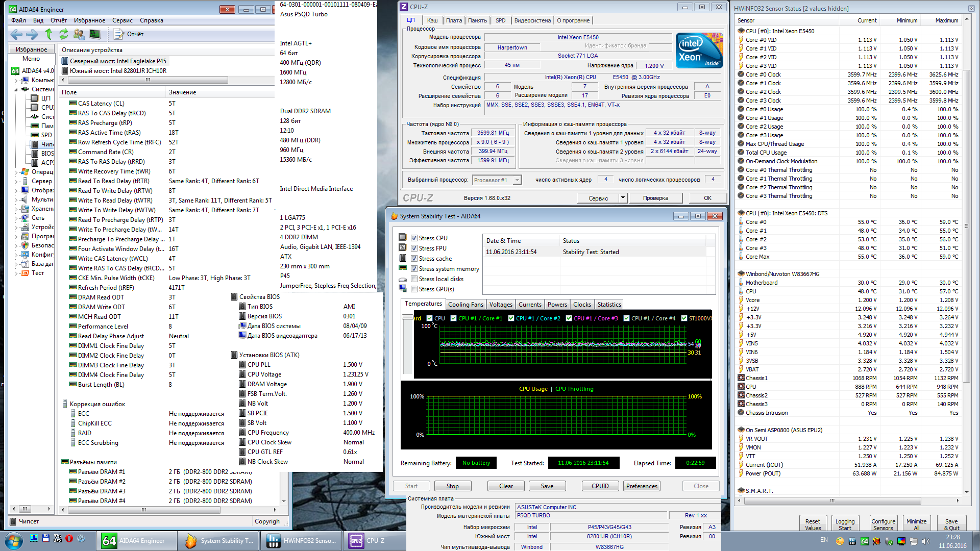
Task: Expand Операционная система node in AIDA64 tree
Action: 16,172
